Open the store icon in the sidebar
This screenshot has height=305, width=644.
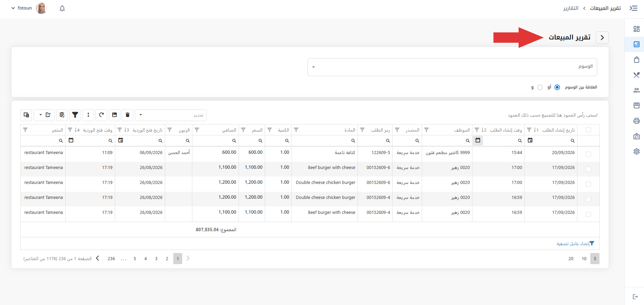pyautogui.click(x=637, y=105)
